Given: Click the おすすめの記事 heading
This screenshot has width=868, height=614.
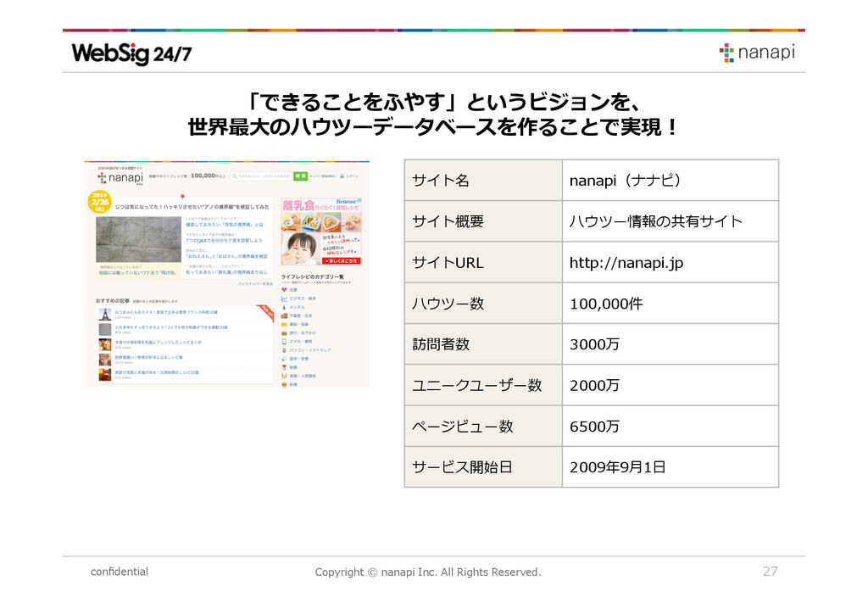Looking at the screenshot, I should pos(113,300).
